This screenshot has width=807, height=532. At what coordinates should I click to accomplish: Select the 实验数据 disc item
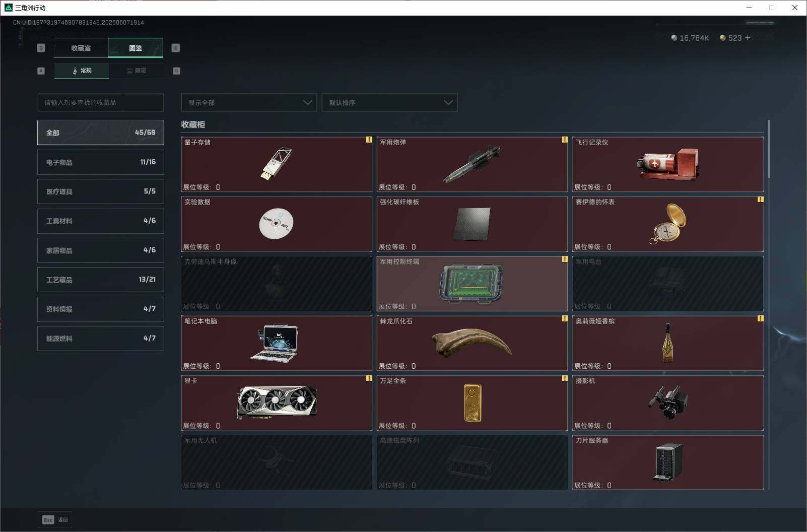(276, 224)
